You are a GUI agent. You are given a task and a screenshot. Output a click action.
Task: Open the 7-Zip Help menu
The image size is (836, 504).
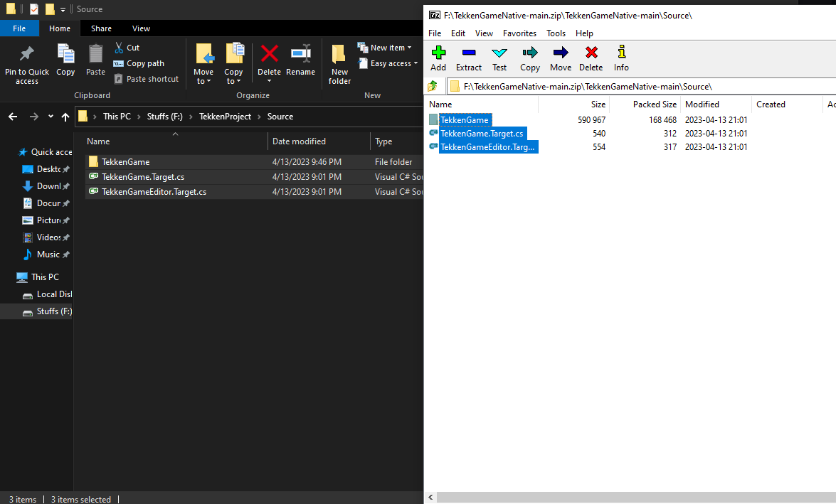[584, 33]
